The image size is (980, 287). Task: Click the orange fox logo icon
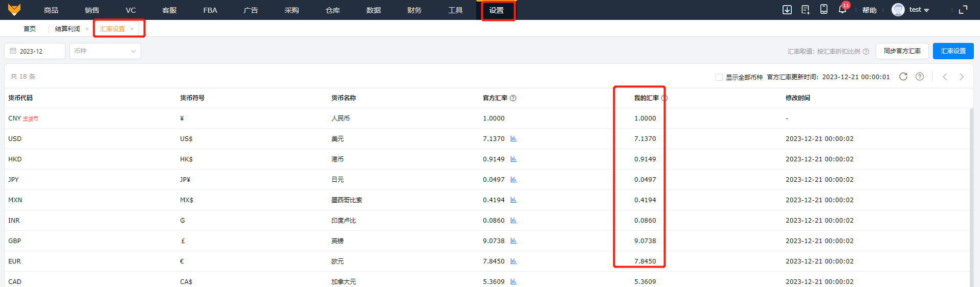point(14,10)
